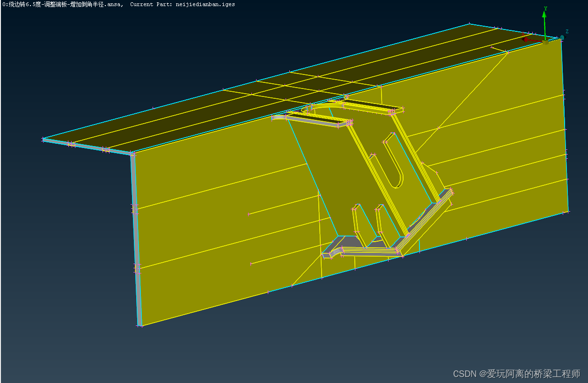The image size is (588, 383).
Task: Pick the gray end edge of the top flange
Action: tap(87, 146)
